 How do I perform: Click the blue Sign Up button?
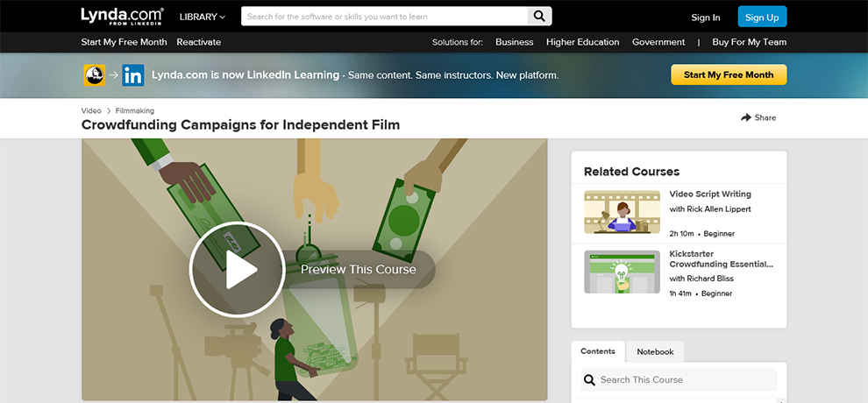762,17
